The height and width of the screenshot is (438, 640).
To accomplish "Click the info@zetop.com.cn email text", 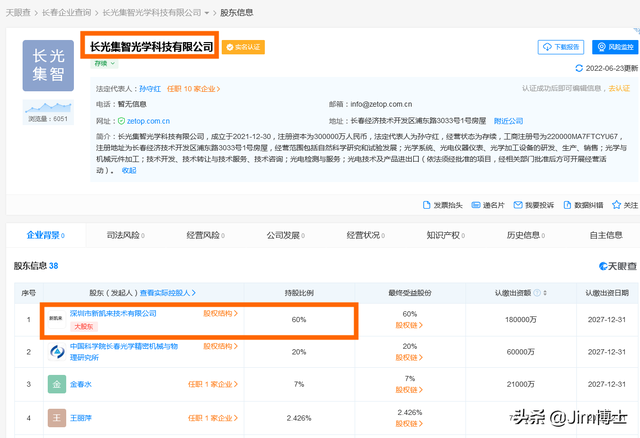I will tap(381, 104).
